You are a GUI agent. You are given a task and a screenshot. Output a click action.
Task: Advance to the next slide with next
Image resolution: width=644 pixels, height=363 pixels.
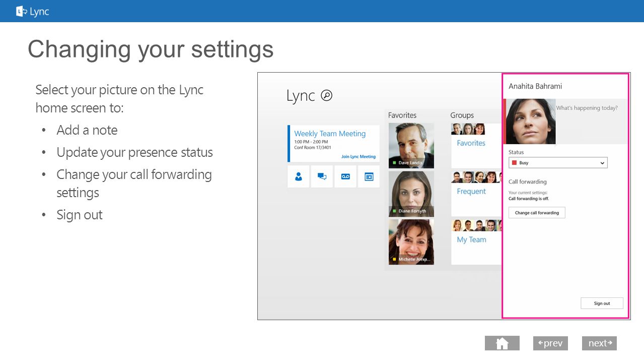click(x=599, y=343)
